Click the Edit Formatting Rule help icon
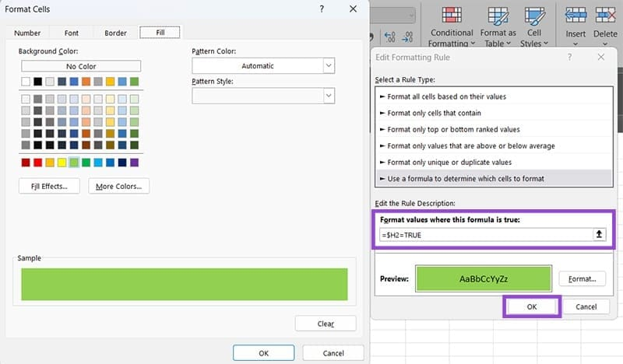Viewport: 623px width, 364px height. click(x=569, y=58)
